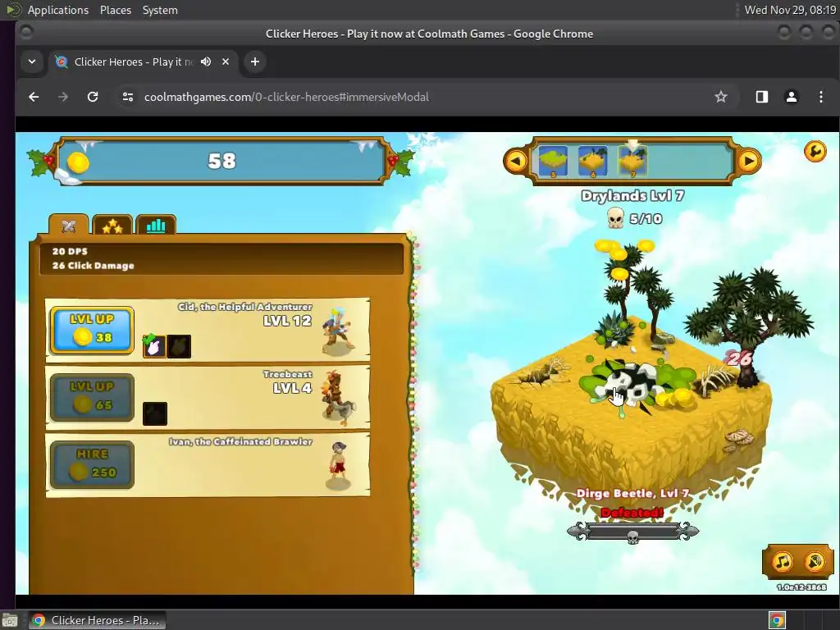Click the Drylands Lvl 7 zone title
This screenshot has height=630, width=840.
[x=632, y=195]
